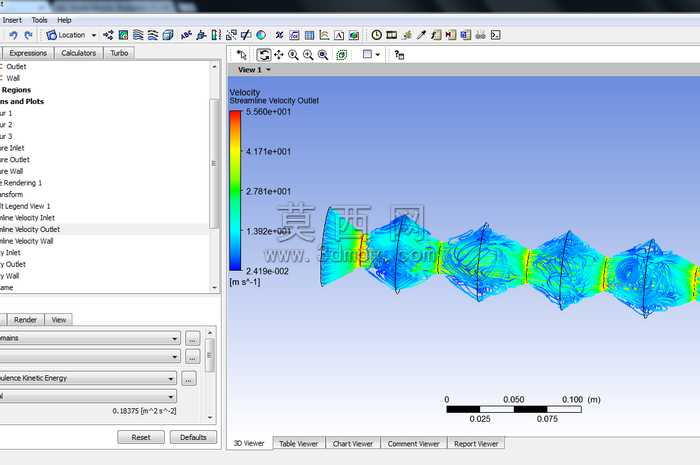Open the Help menu
700x465 pixels.
(x=64, y=20)
